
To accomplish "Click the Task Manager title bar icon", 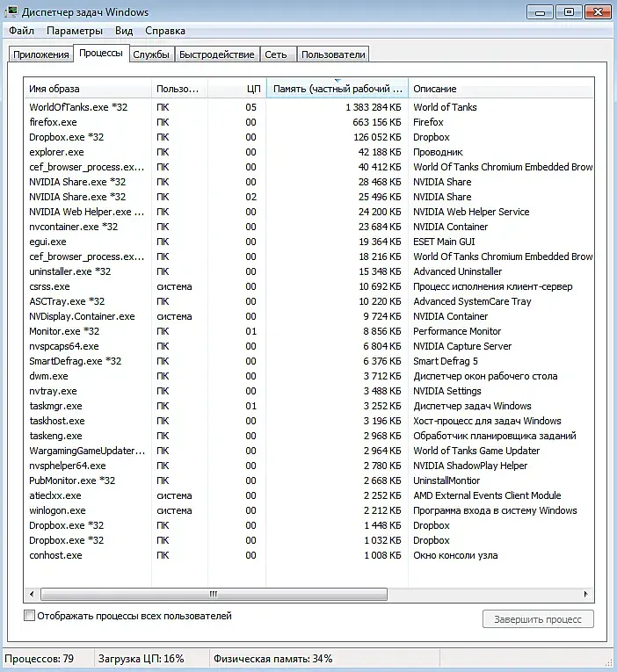I will tap(11, 11).
